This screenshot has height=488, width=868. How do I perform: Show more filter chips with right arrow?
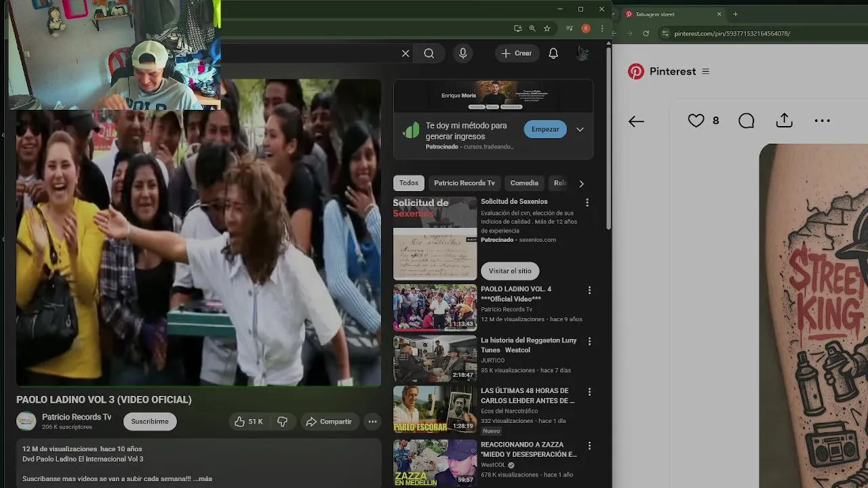(581, 184)
